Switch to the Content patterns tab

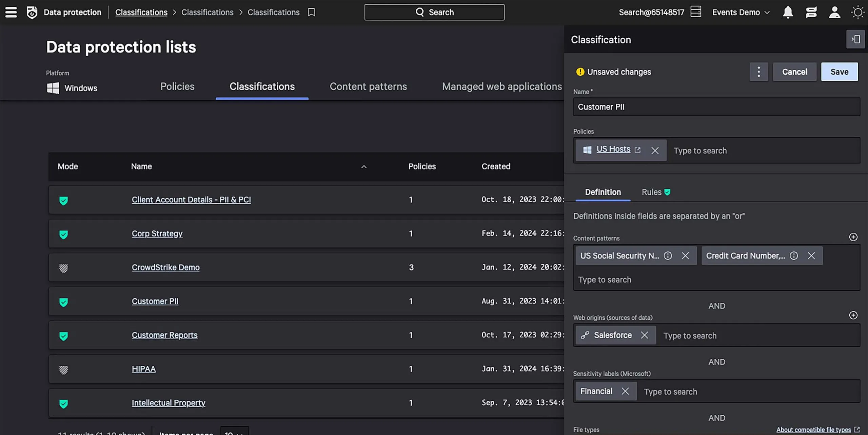coord(368,87)
